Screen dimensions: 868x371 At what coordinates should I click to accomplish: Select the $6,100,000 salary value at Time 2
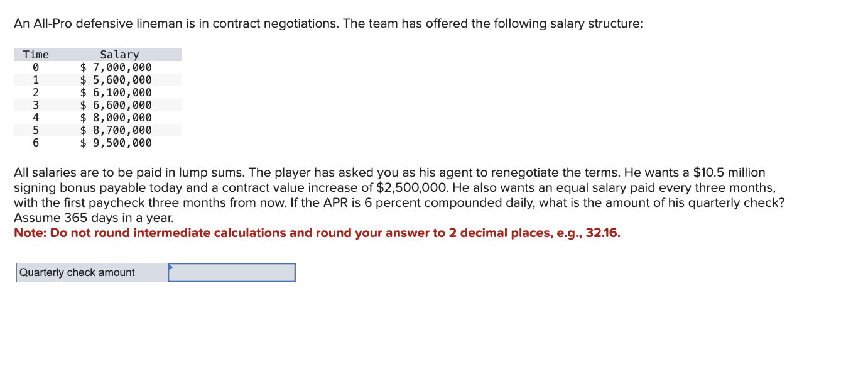click(x=116, y=92)
